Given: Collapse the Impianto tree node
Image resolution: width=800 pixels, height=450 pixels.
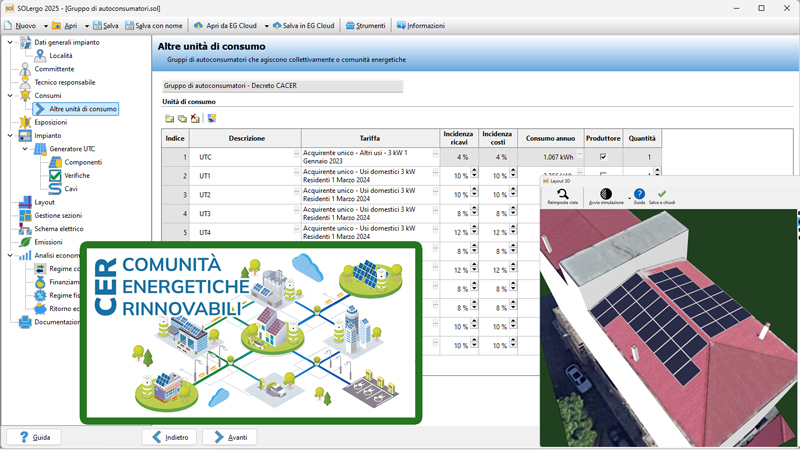Looking at the screenshot, I should (x=11, y=135).
